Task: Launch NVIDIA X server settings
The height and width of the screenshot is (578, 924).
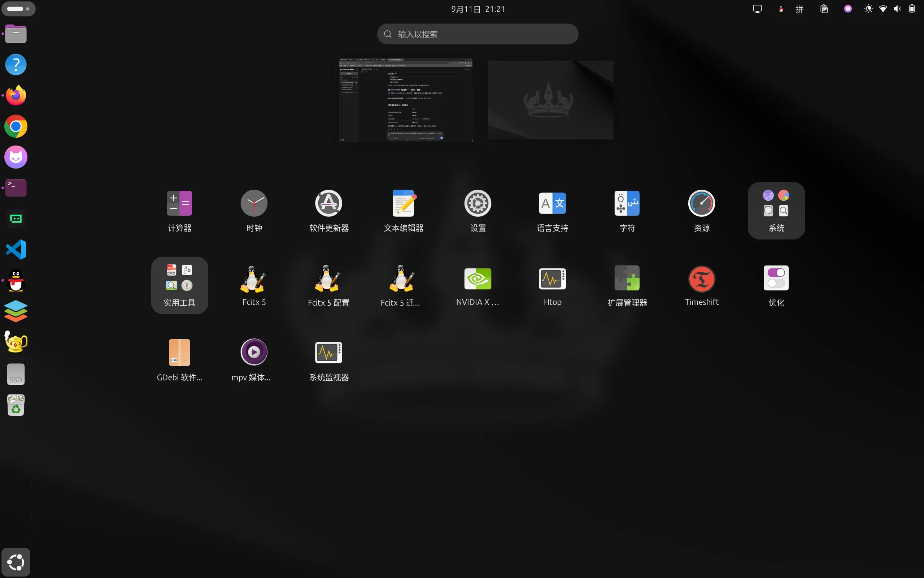Action: 478,285
